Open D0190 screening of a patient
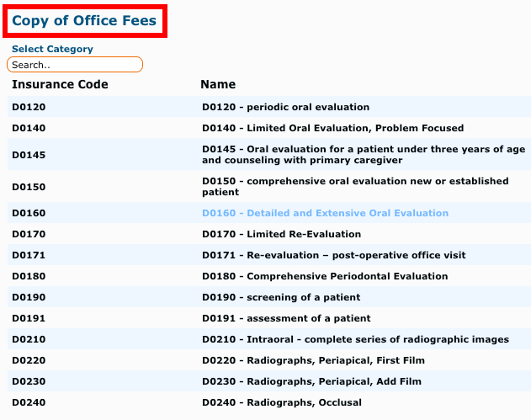 [x=281, y=297]
